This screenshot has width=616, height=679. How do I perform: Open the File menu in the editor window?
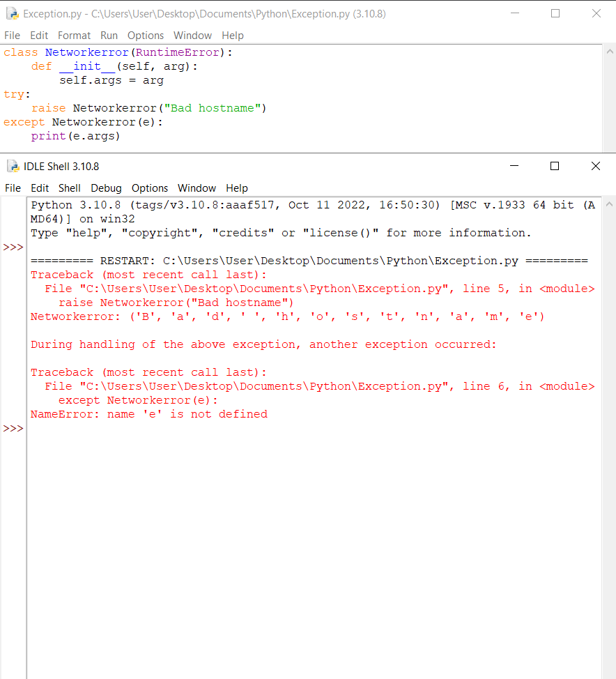tap(12, 35)
